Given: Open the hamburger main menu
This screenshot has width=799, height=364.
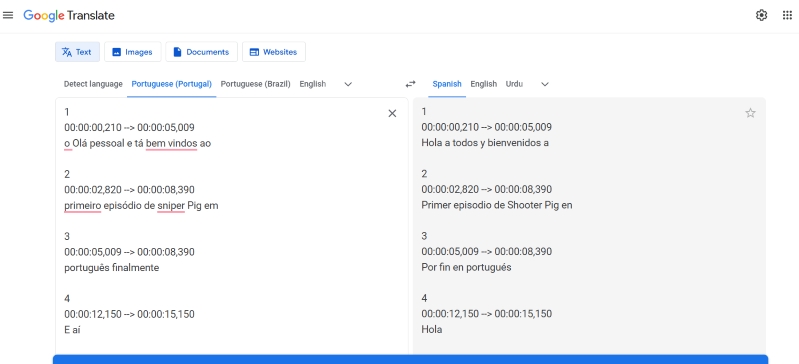Looking at the screenshot, I should [x=8, y=15].
